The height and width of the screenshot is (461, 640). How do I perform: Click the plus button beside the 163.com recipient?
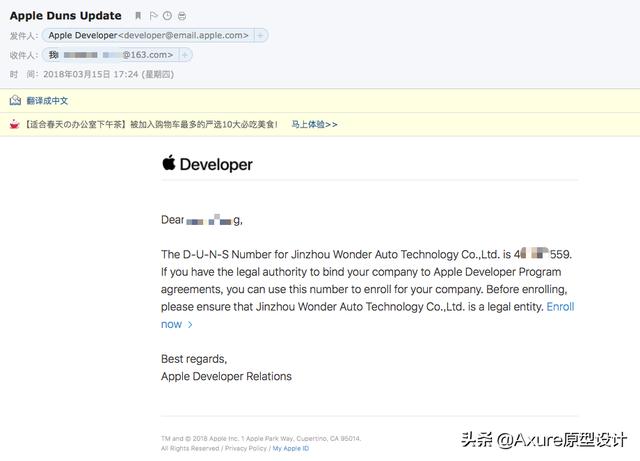(185, 55)
